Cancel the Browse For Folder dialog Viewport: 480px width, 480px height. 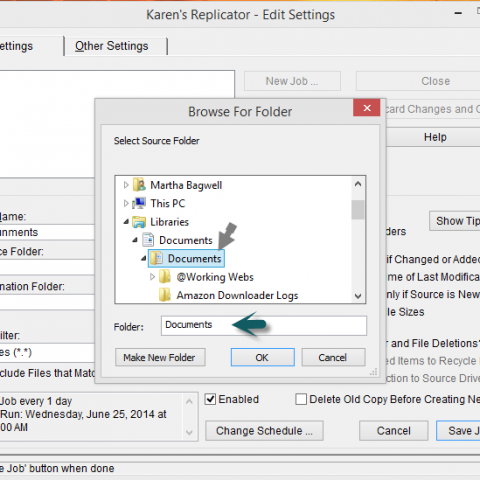coord(333,357)
